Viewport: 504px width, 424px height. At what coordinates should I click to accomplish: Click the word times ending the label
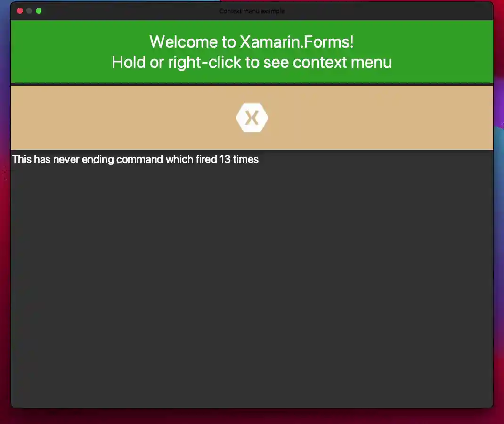pyautogui.click(x=246, y=159)
